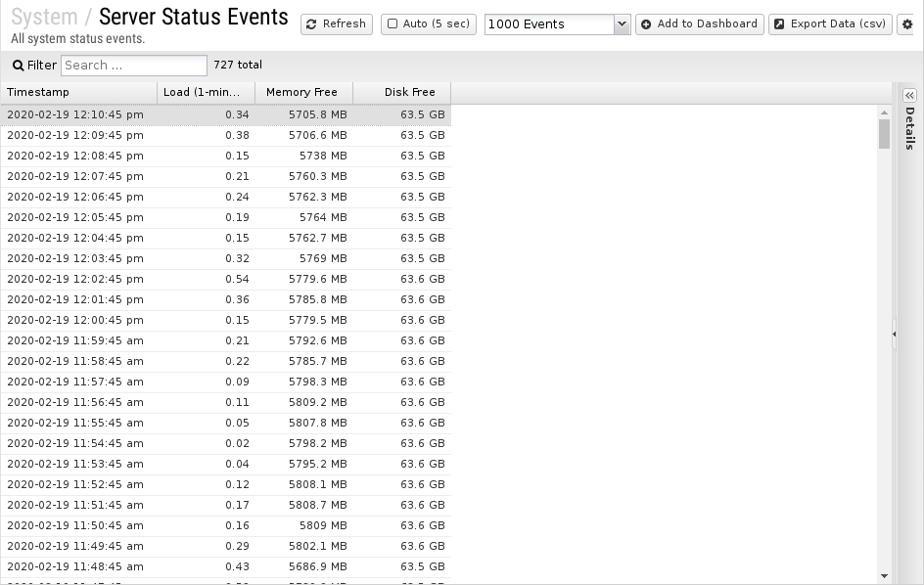
Task: Sort by Memory Free column header
Action: (303, 93)
